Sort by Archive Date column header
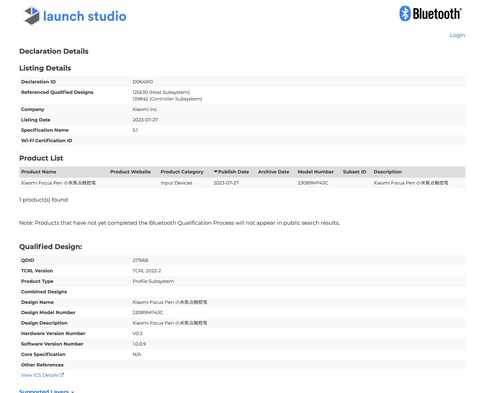 [x=273, y=172]
